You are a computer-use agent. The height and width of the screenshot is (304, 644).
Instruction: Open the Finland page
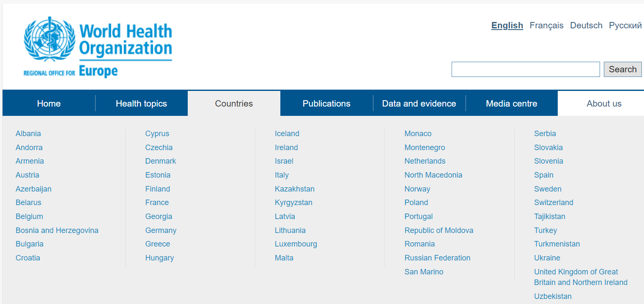pyautogui.click(x=158, y=189)
